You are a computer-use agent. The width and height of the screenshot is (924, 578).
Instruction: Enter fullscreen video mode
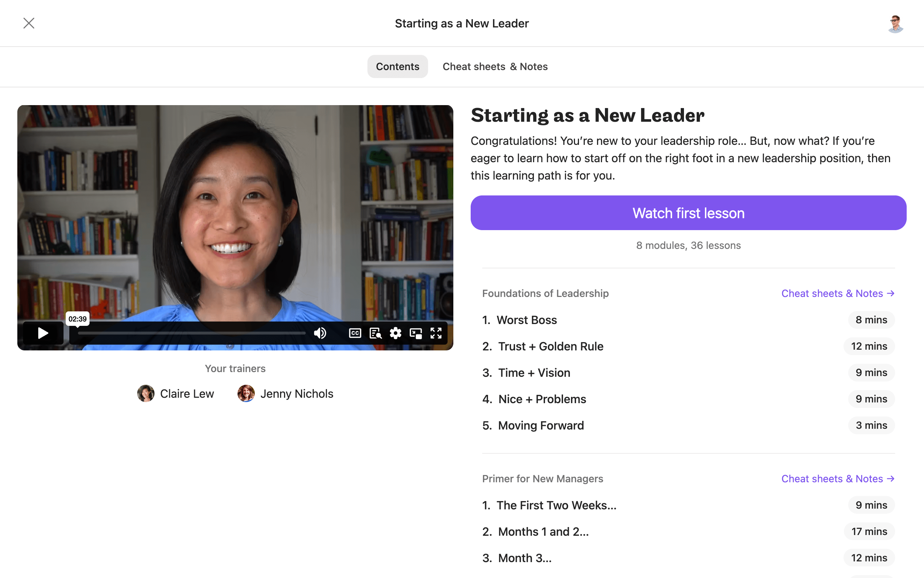click(436, 333)
